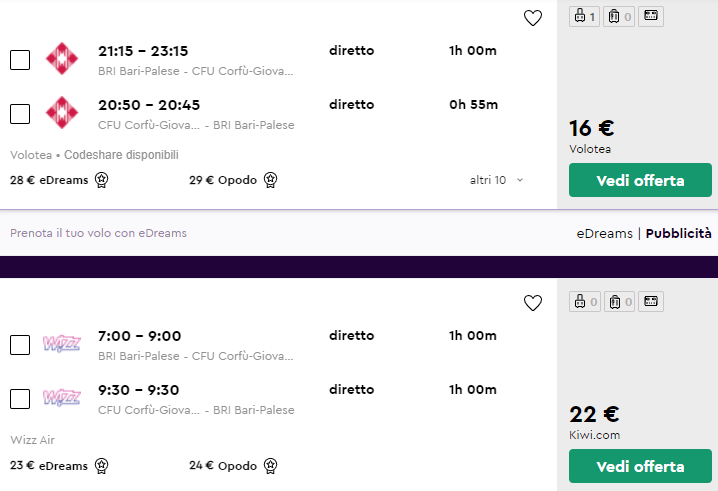Save the Volotea flight with the heart icon

tap(533, 18)
